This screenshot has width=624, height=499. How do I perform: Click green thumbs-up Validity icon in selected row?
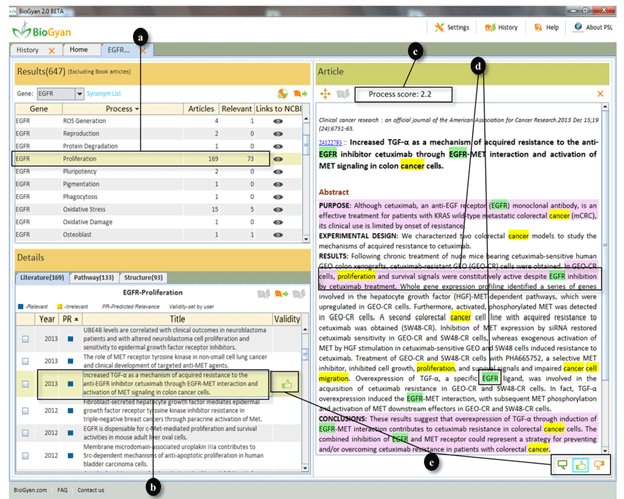tap(287, 384)
